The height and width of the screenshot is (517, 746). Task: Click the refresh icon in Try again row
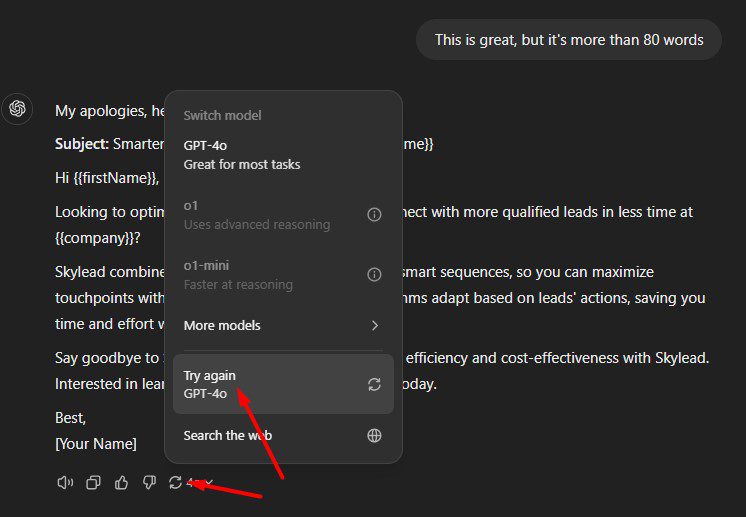coord(374,384)
